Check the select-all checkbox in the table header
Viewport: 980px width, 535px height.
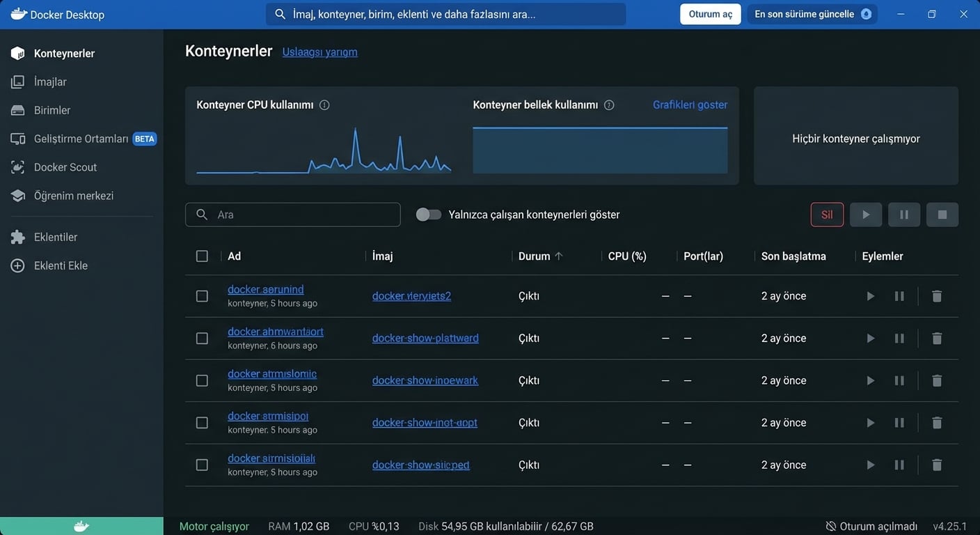pyautogui.click(x=202, y=256)
